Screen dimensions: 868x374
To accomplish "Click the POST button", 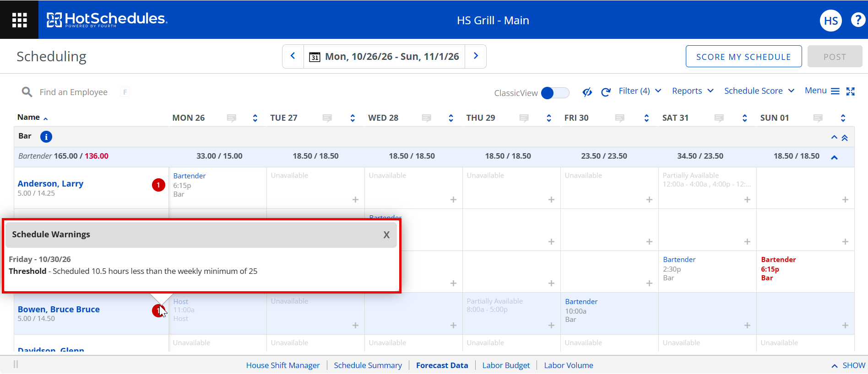I will tap(835, 57).
